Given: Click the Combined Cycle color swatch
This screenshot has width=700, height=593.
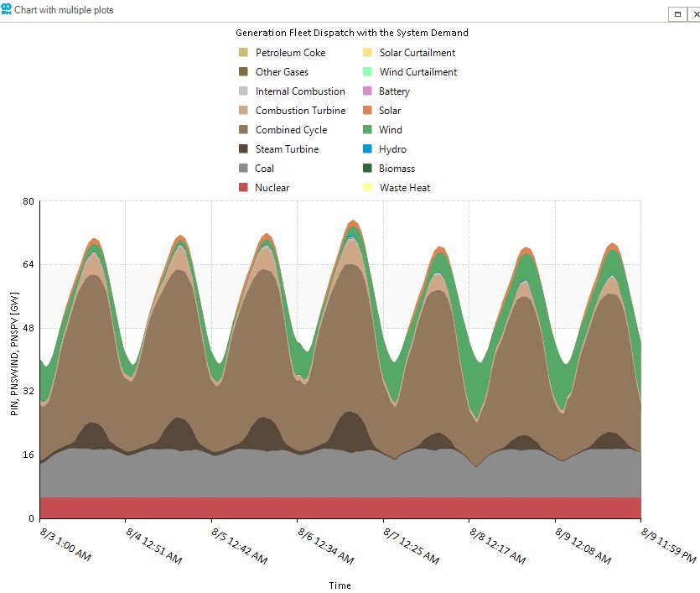Looking at the screenshot, I should tap(243, 130).
